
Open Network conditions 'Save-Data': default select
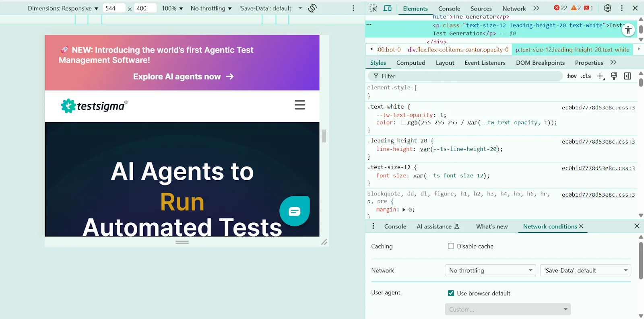tap(585, 270)
